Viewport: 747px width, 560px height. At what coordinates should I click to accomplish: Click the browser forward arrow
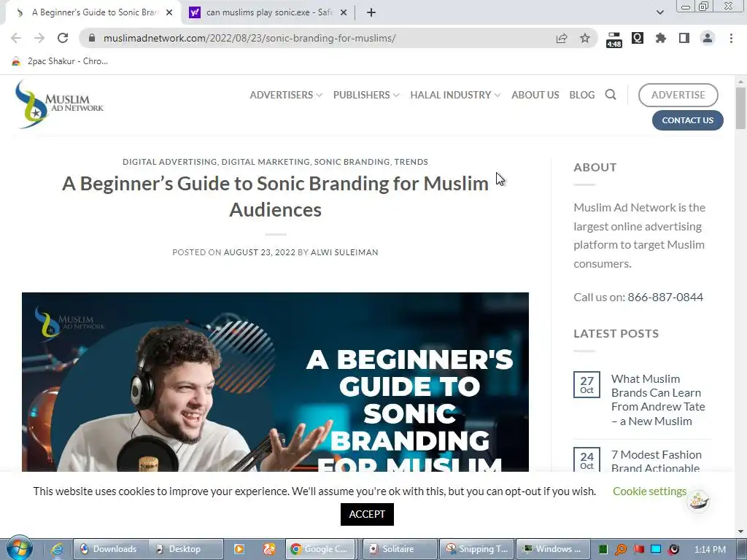tap(39, 38)
